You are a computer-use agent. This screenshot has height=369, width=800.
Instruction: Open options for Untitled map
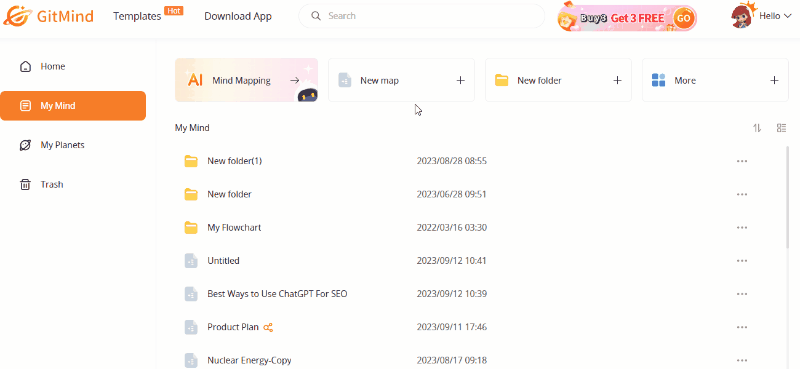click(742, 261)
